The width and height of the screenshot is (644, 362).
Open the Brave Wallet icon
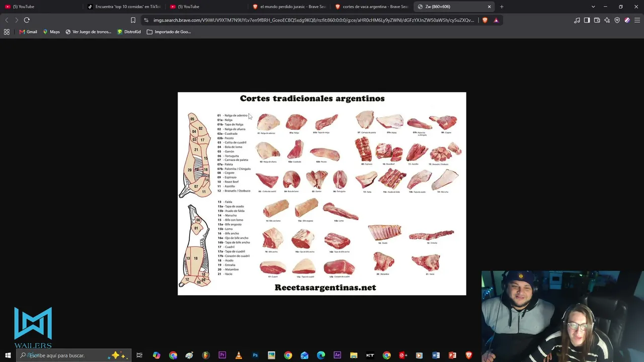[597, 20]
